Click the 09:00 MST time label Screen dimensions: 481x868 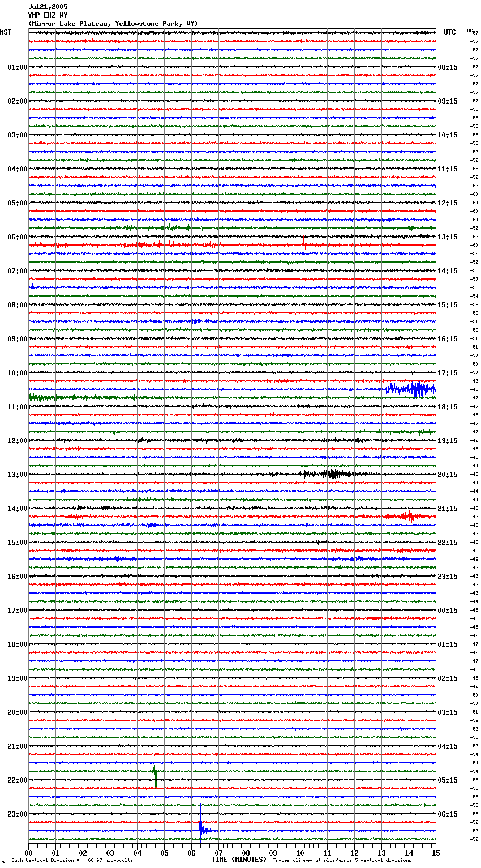click(x=18, y=339)
